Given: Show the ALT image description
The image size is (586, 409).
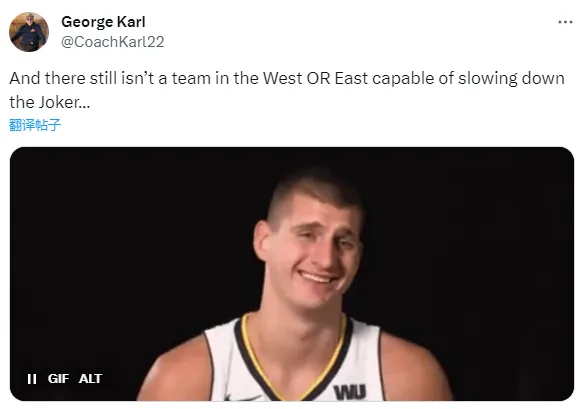Looking at the screenshot, I should tap(90, 379).
